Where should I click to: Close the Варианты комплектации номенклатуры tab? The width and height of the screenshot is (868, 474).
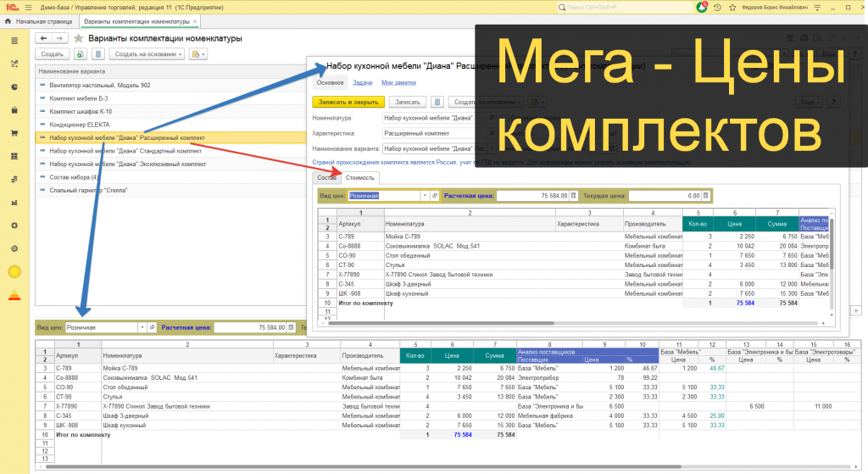click(x=195, y=21)
